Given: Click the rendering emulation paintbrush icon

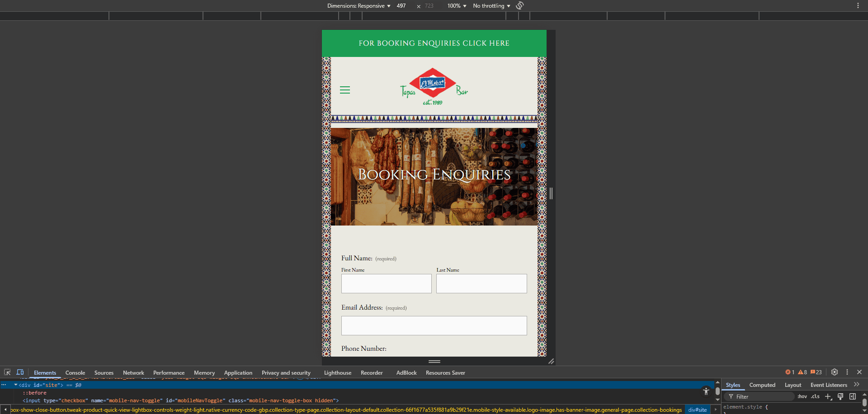Looking at the screenshot, I should (840, 396).
